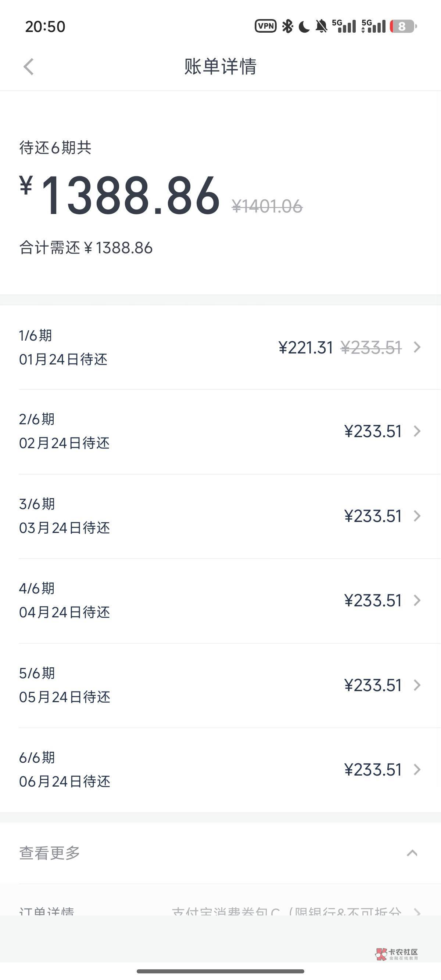The image size is (441, 980).
Task: Tap the ¥1388.86 total amount due
Action: [130, 196]
